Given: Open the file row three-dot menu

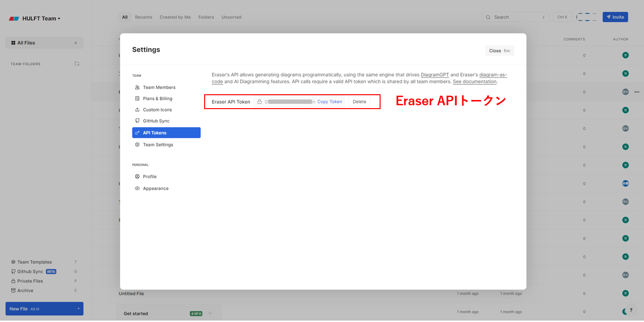Looking at the screenshot, I should click(x=637, y=92).
